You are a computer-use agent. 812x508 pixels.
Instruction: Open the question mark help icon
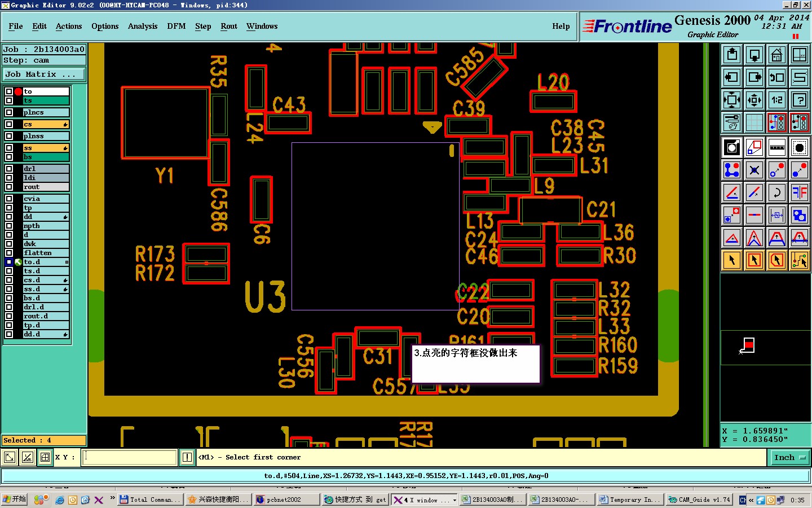click(x=800, y=100)
